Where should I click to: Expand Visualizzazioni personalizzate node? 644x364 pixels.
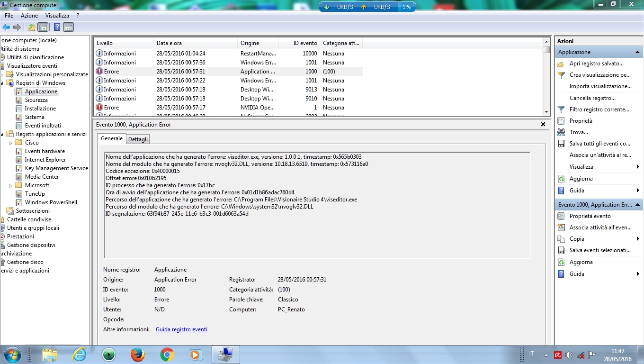tap(2, 74)
